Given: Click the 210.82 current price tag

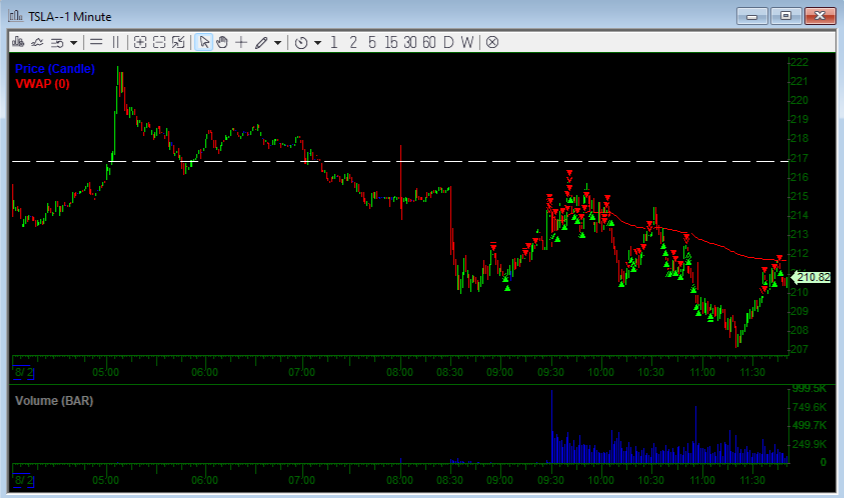Looking at the screenshot, I should point(811,277).
